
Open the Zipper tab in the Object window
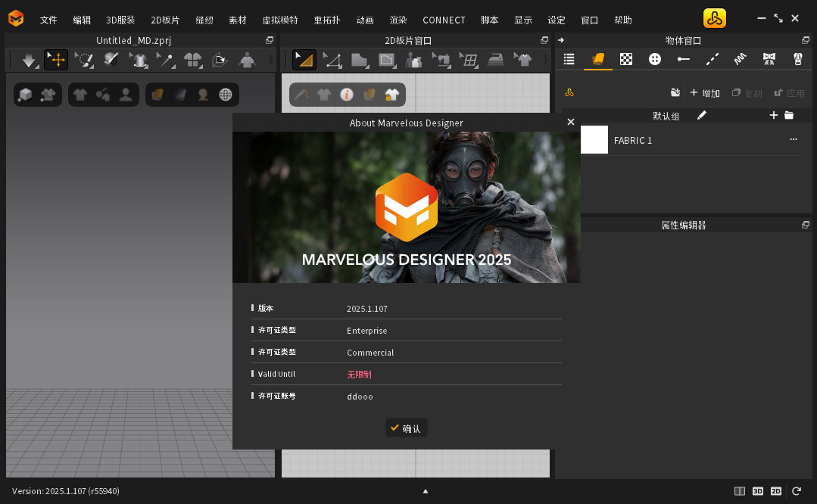(797, 58)
